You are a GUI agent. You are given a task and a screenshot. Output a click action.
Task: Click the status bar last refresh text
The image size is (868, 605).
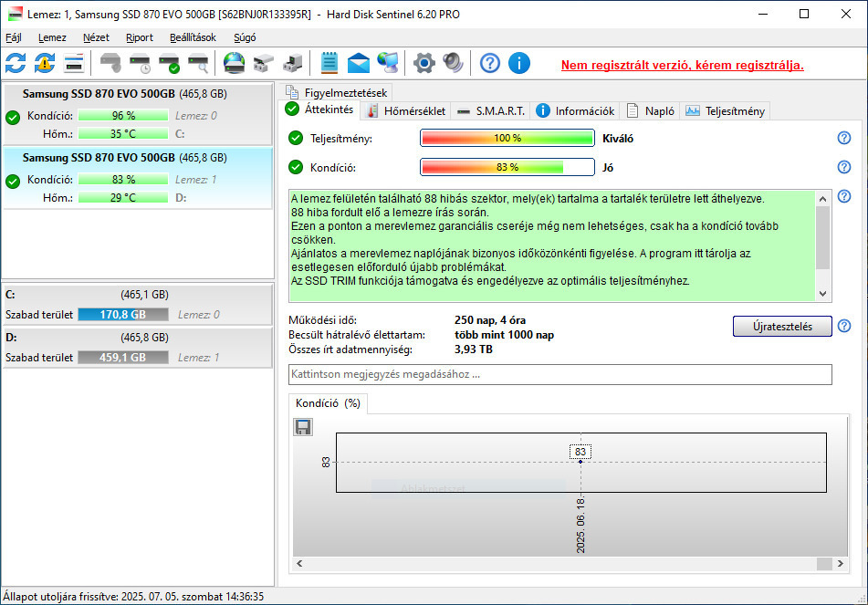click(133, 596)
